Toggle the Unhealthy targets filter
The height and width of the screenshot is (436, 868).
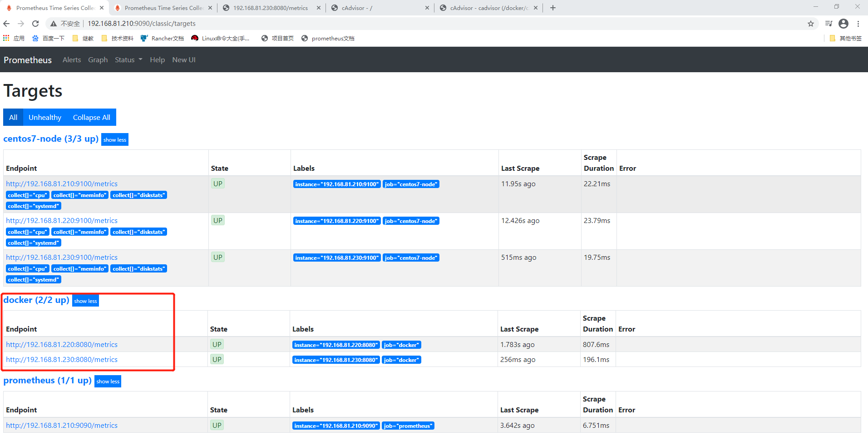44,117
